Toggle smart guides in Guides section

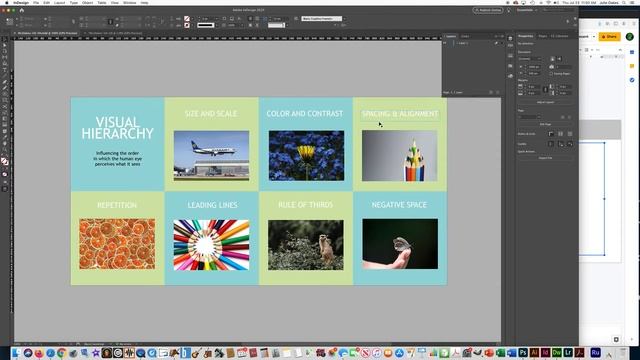(570, 144)
